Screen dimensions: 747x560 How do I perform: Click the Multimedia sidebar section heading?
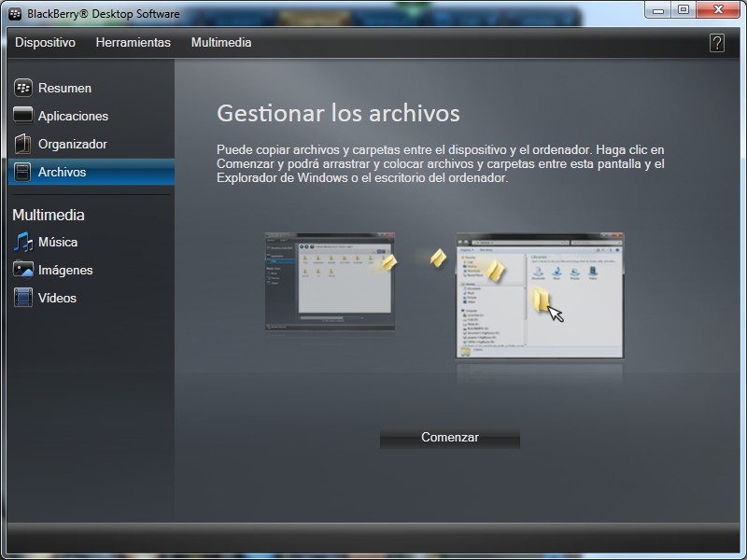pyautogui.click(x=49, y=215)
